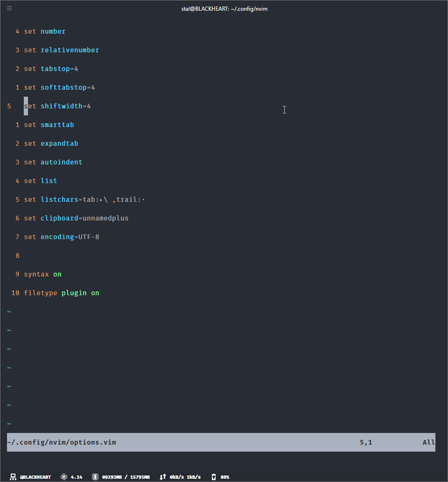Click the 'tabstop' option word
Viewport: 448px width, 482px height.
[x=55, y=69]
